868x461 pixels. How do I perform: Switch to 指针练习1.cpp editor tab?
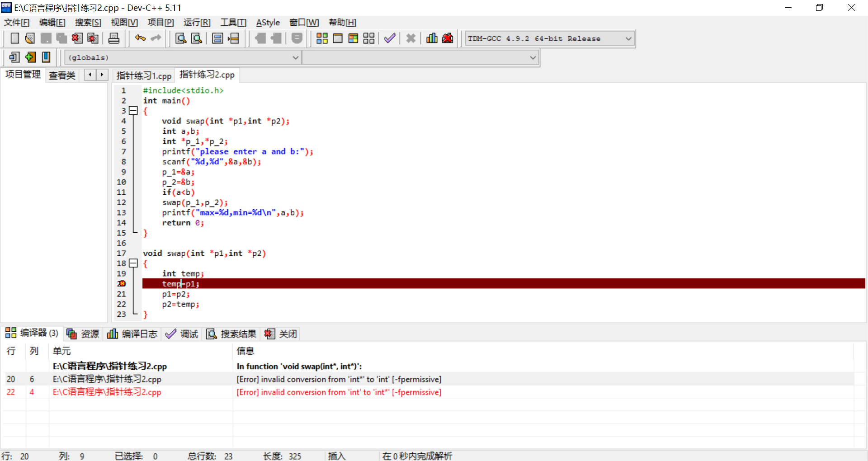click(144, 75)
